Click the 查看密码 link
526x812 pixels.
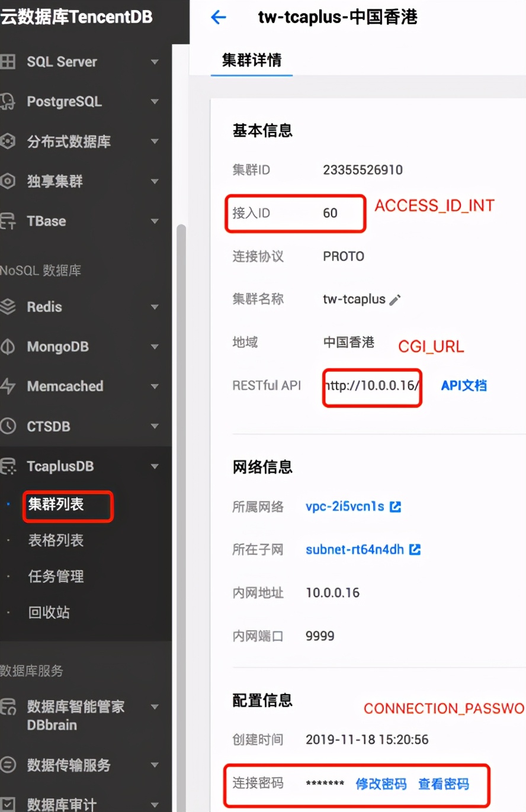443,784
